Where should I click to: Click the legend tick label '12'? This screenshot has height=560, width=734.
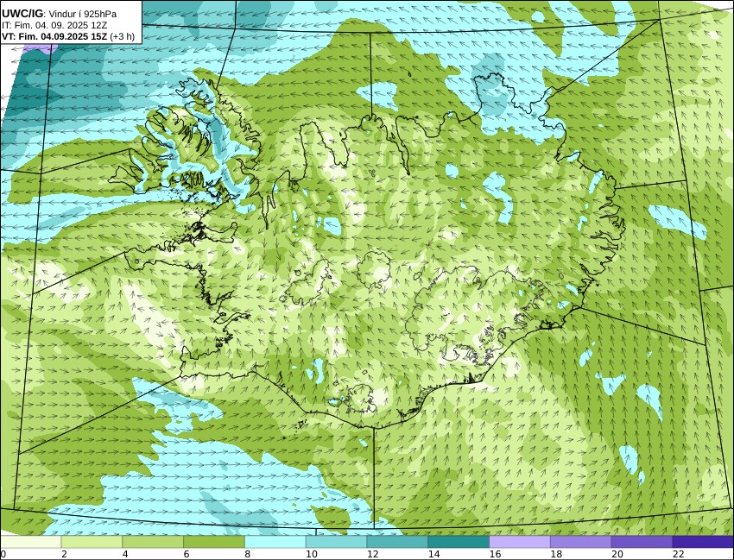click(x=373, y=554)
